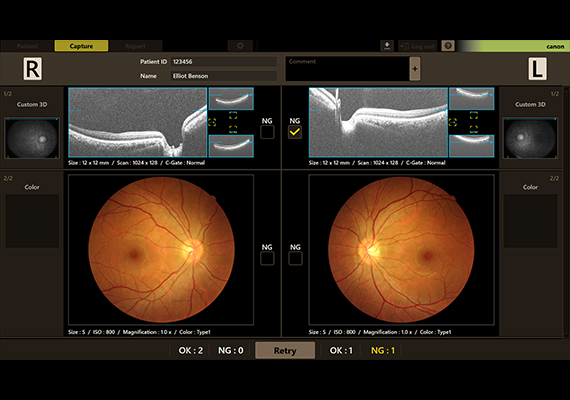Click the download icon in top bar
The image size is (570, 400).
[x=387, y=46]
